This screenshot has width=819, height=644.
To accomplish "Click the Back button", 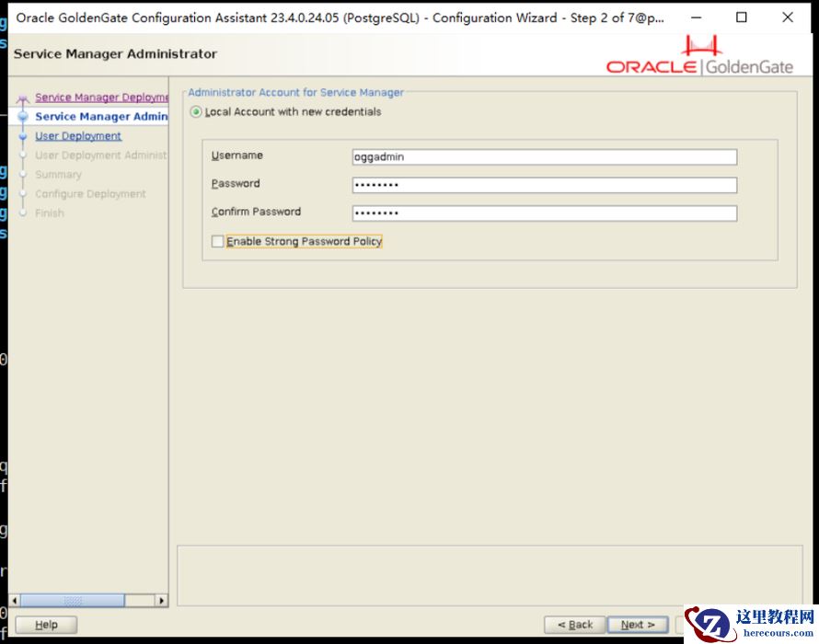I will coord(575,625).
